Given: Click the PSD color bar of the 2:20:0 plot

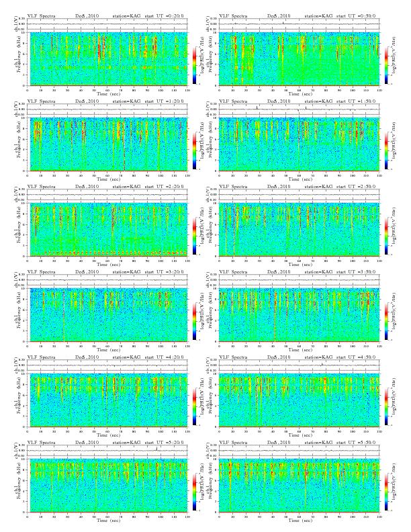Looking at the screenshot, I should [194, 236].
